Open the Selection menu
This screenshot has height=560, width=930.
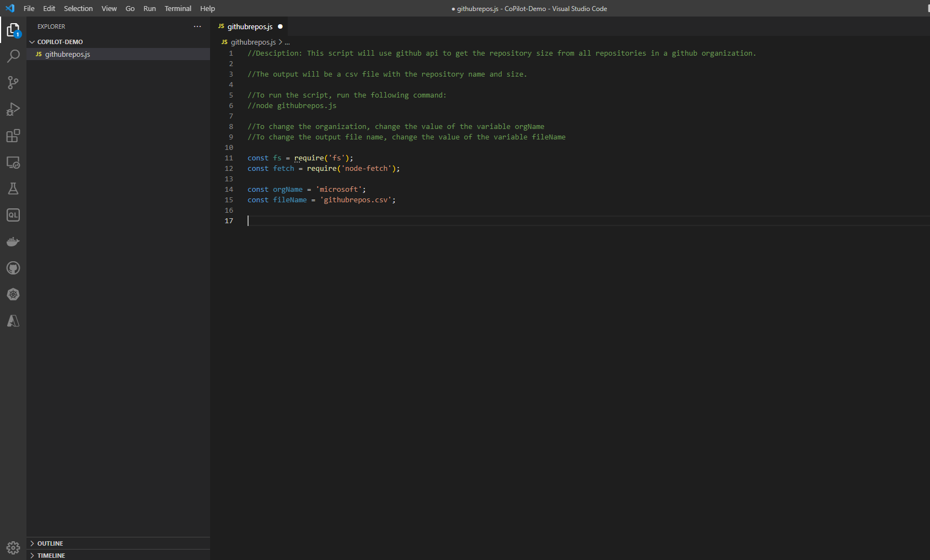(x=78, y=8)
